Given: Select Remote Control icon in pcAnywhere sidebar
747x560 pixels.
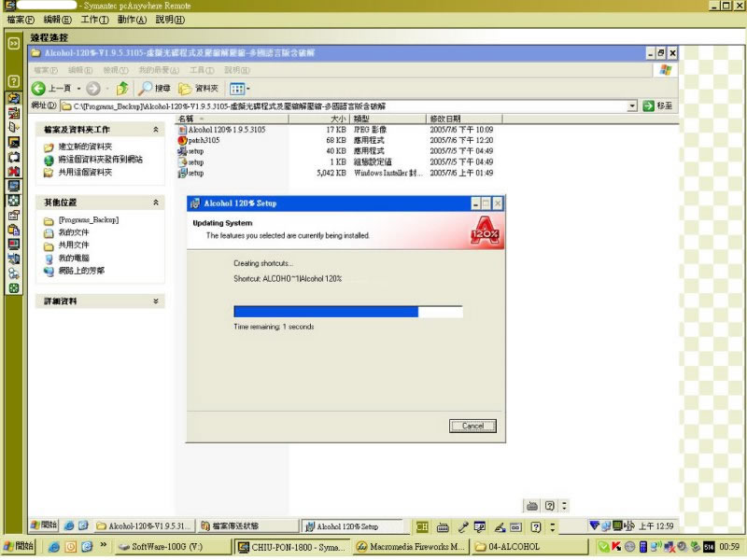Looking at the screenshot, I should coord(13,99).
